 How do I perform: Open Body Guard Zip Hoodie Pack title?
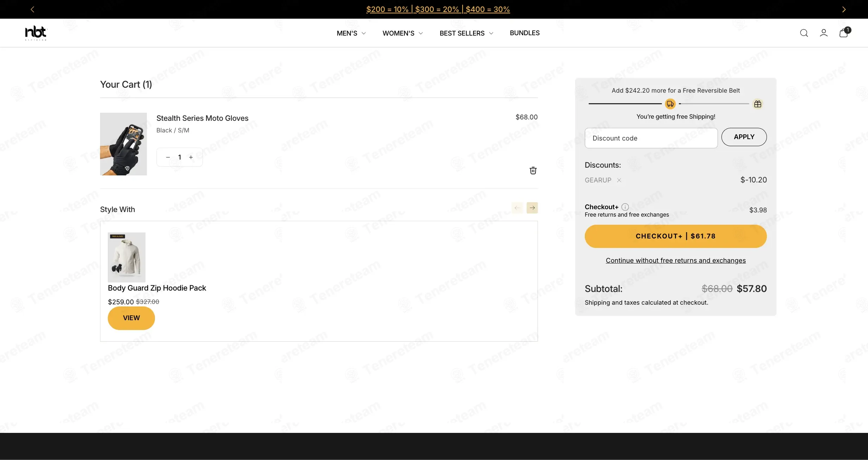click(x=157, y=288)
